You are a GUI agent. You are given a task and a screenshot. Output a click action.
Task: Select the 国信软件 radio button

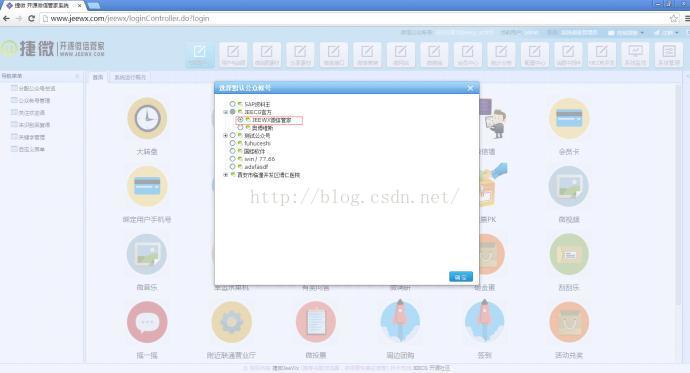232,151
